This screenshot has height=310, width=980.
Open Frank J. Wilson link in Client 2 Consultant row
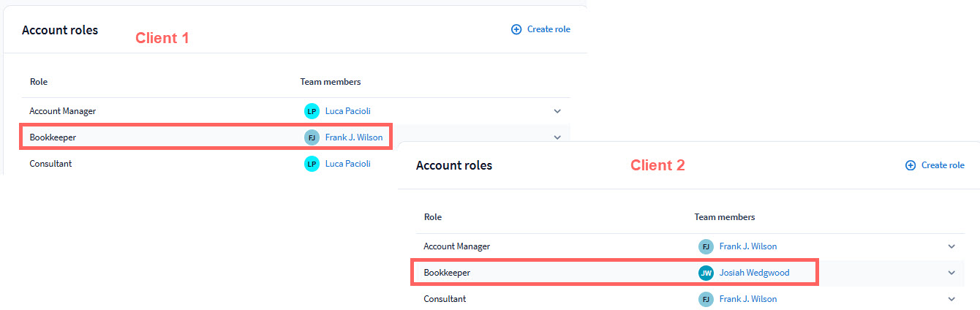pos(748,299)
